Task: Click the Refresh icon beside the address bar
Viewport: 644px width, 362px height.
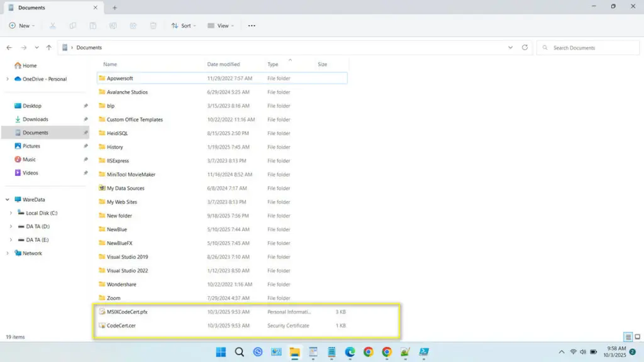Action: coord(525,47)
